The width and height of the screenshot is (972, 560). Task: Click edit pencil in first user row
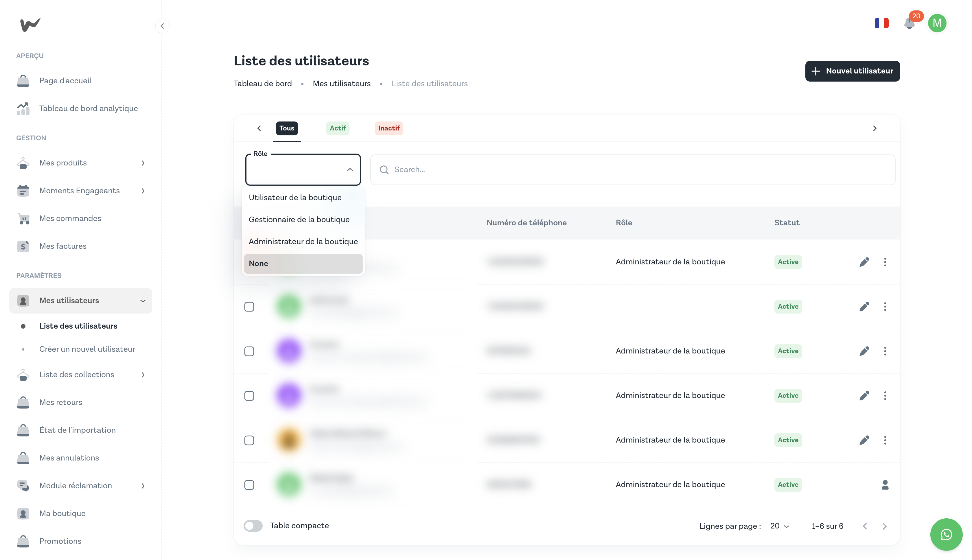point(864,262)
